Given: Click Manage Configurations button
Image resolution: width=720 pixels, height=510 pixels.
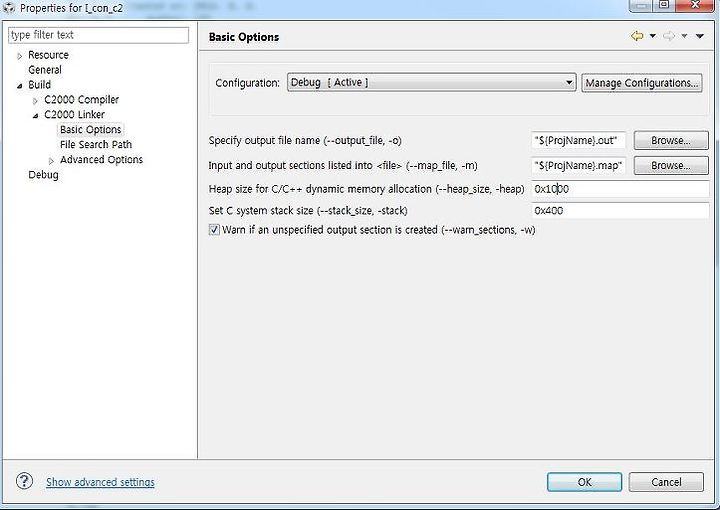Looking at the screenshot, I should 641,83.
